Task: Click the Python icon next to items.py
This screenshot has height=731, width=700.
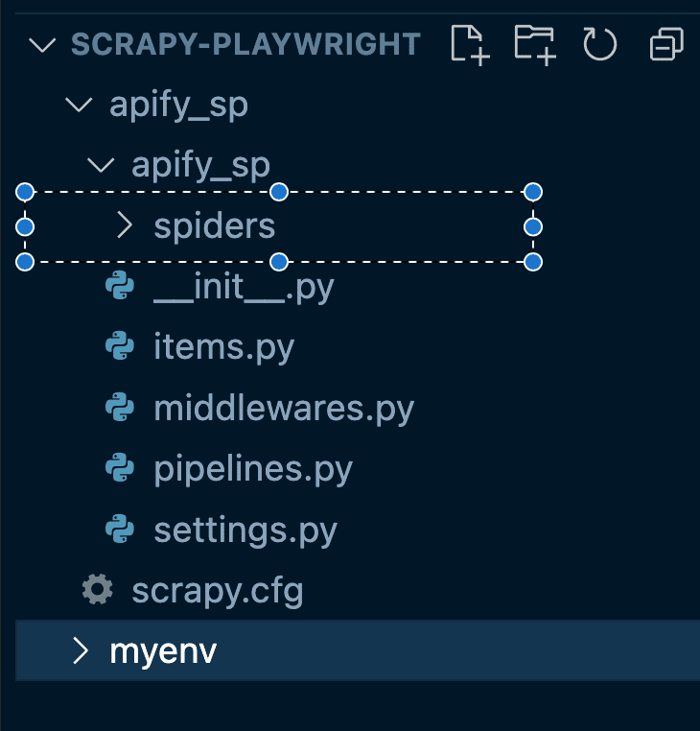Action: [x=120, y=347]
